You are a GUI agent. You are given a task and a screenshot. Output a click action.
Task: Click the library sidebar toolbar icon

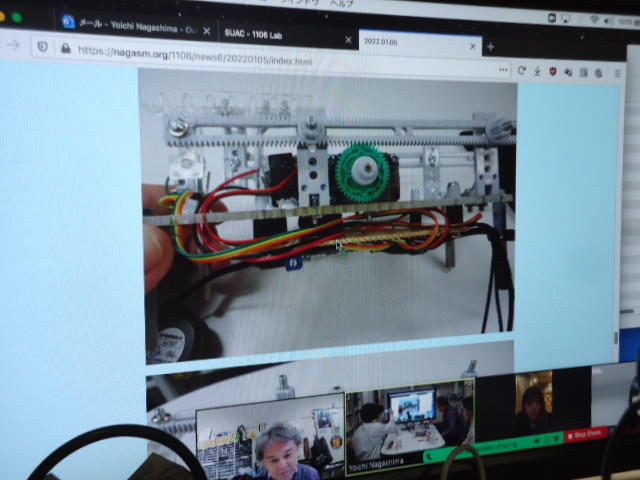tap(584, 73)
